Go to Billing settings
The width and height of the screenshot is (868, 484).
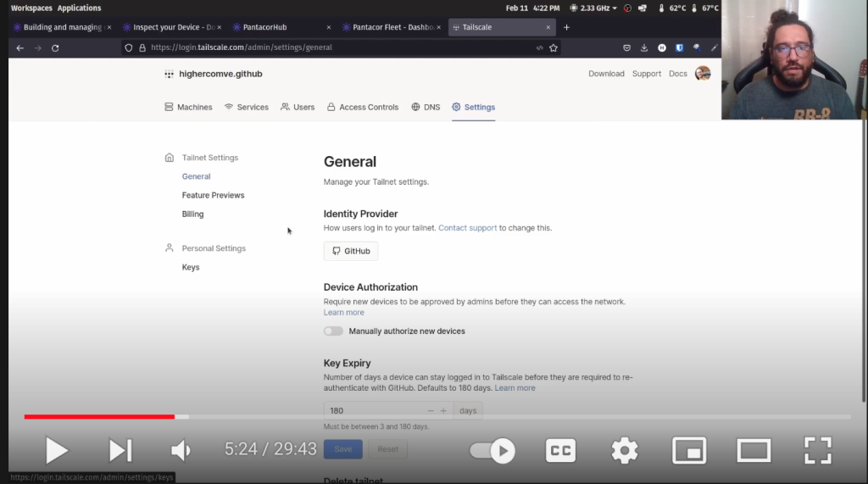(192, 214)
